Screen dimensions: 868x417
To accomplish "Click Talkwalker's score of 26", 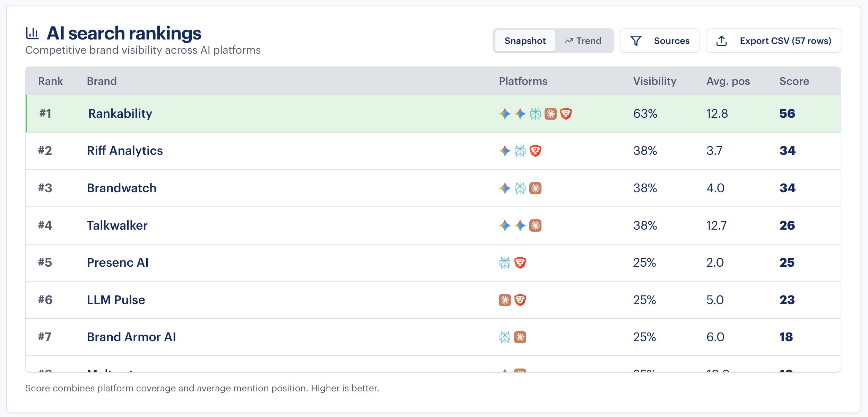I will click(787, 225).
